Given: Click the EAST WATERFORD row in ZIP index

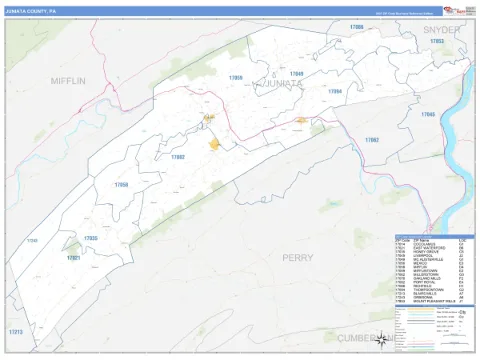Looking at the screenshot, I should click(x=435, y=248).
